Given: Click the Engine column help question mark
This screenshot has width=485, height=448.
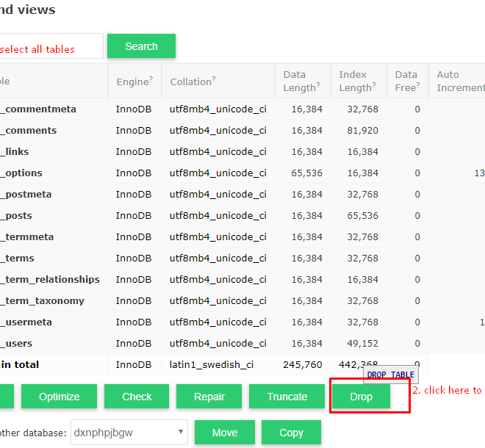Looking at the screenshot, I should (151, 79).
